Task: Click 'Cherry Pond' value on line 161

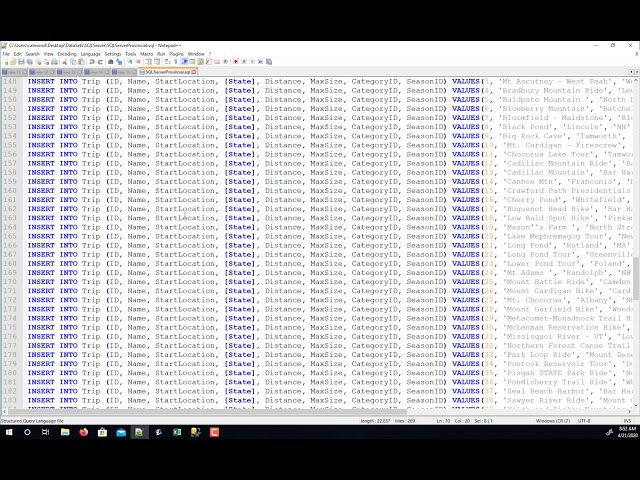Action: click(532, 200)
